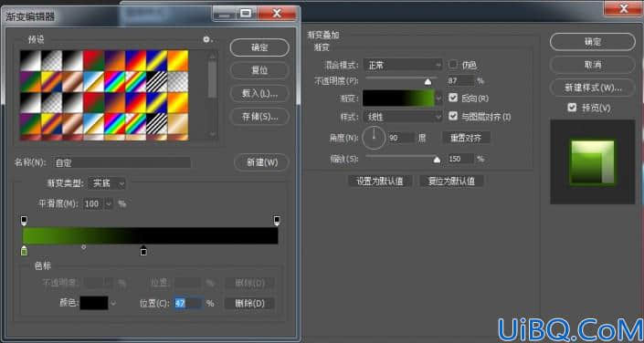Adjust the 缩放(S) slider handle
The image size is (644, 343).
(437, 160)
